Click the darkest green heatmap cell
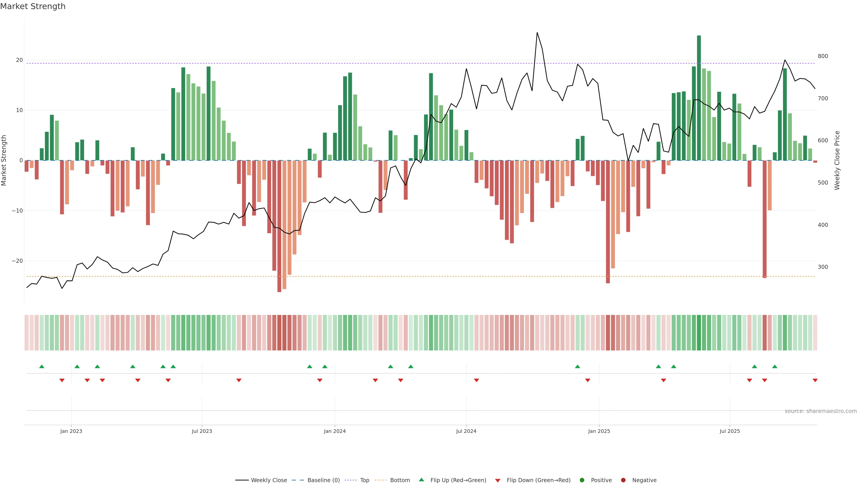This screenshot has height=488, width=868. point(699,333)
